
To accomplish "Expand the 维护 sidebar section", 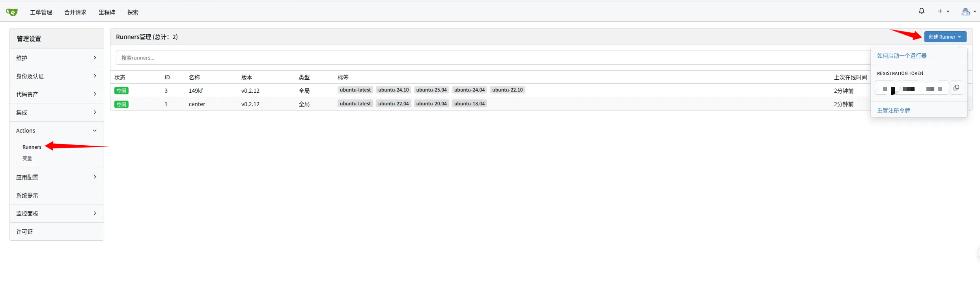I will pyautogui.click(x=56, y=58).
